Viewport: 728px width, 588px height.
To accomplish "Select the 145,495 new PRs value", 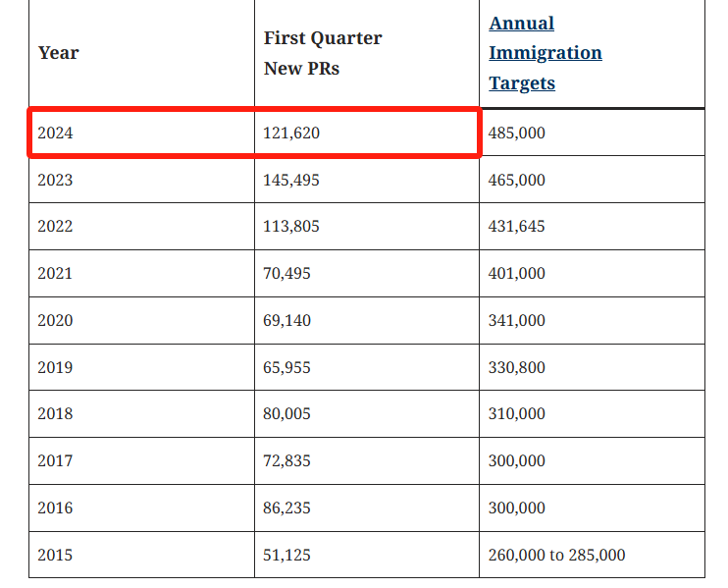I will pos(291,180).
